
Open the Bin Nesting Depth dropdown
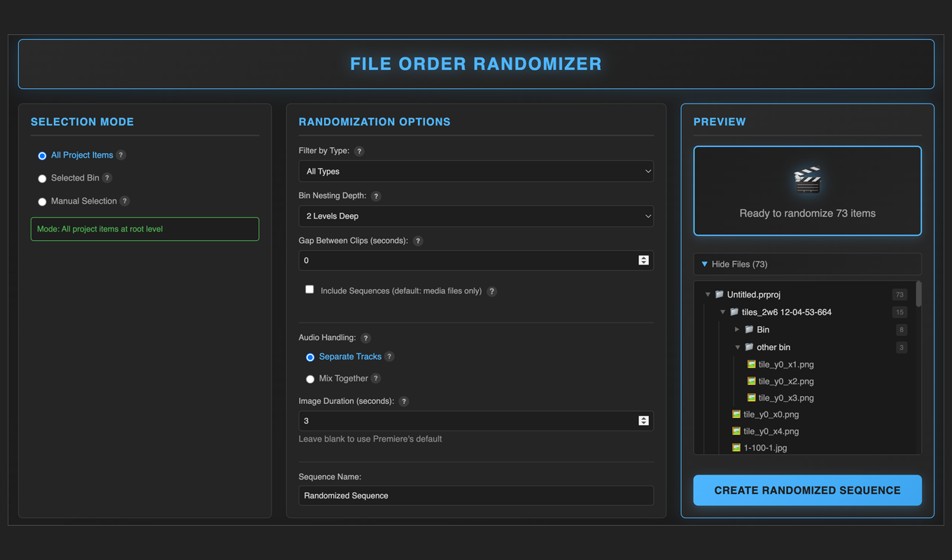[476, 216]
